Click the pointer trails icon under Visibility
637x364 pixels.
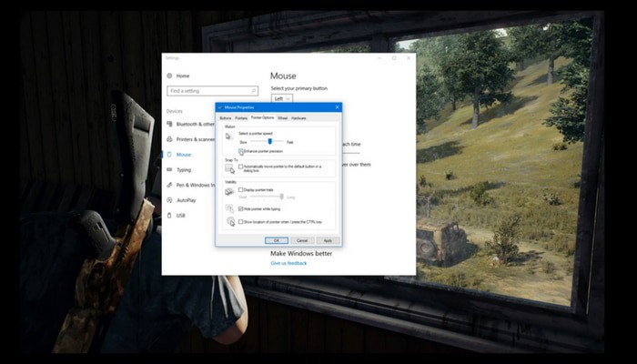click(230, 191)
